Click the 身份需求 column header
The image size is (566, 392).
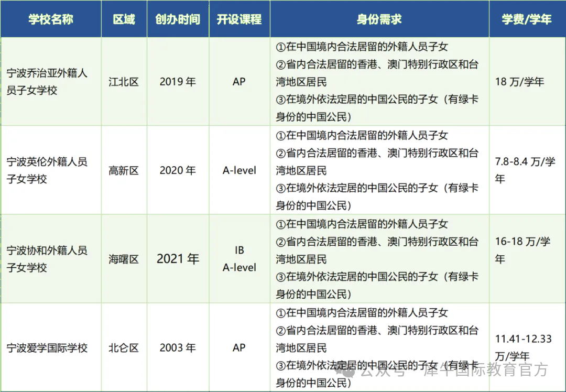[x=379, y=19]
